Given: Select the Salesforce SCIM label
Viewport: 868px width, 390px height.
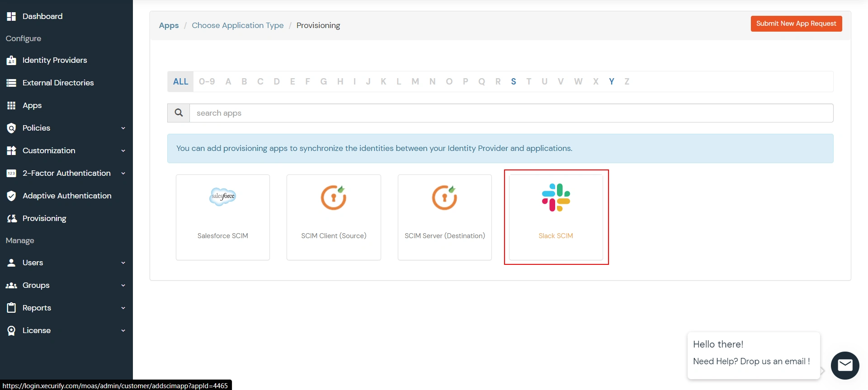Looking at the screenshot, I should coord(223,236).
